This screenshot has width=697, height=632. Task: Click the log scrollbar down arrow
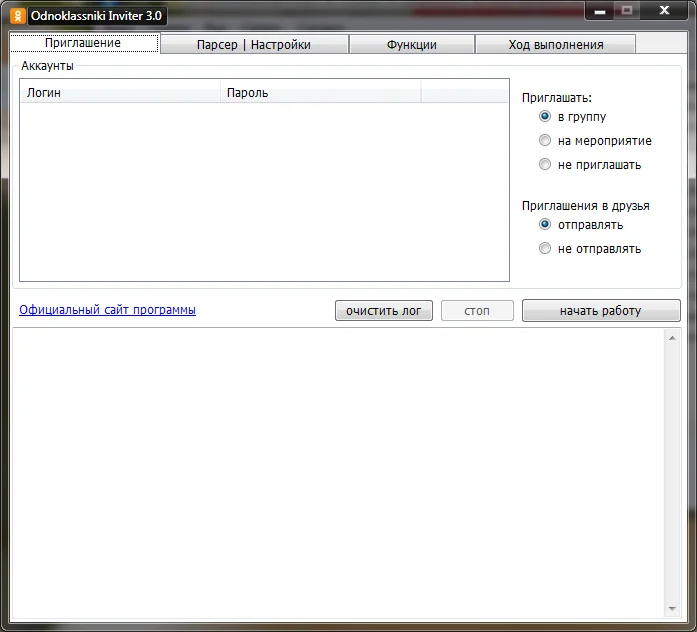coord(672,608)
